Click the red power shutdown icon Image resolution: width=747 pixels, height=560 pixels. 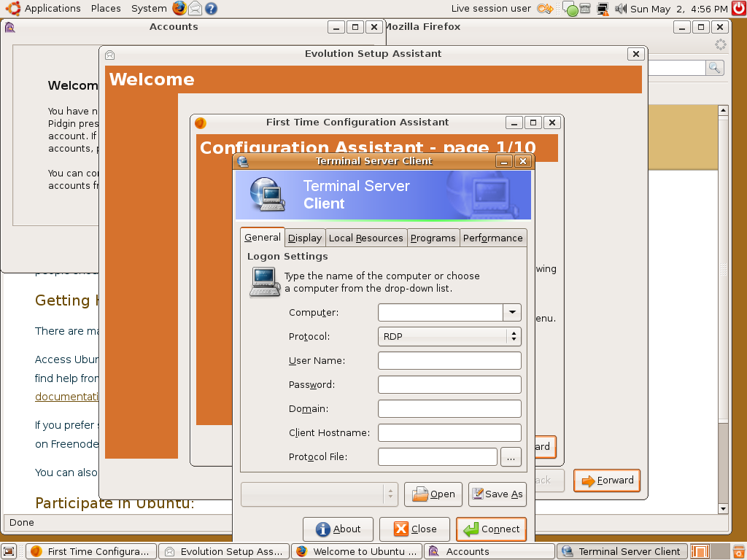coord(739,8)
